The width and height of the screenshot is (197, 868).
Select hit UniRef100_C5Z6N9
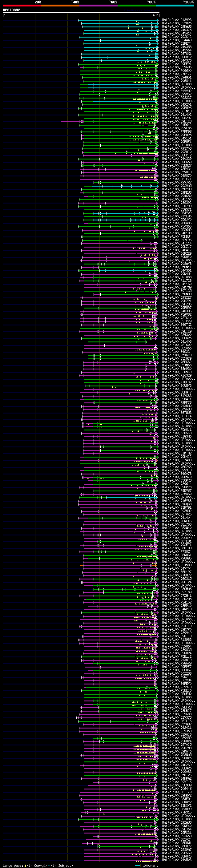click(177, 230)
